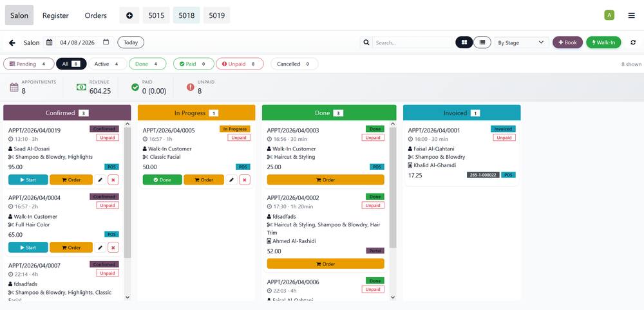
Task: Create Order for APPT/2026/04/0004
Action: click(71, 247)
